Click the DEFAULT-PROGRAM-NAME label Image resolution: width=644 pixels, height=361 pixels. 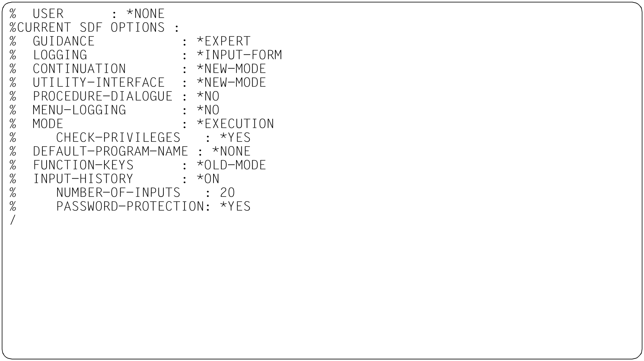[110, 151]
